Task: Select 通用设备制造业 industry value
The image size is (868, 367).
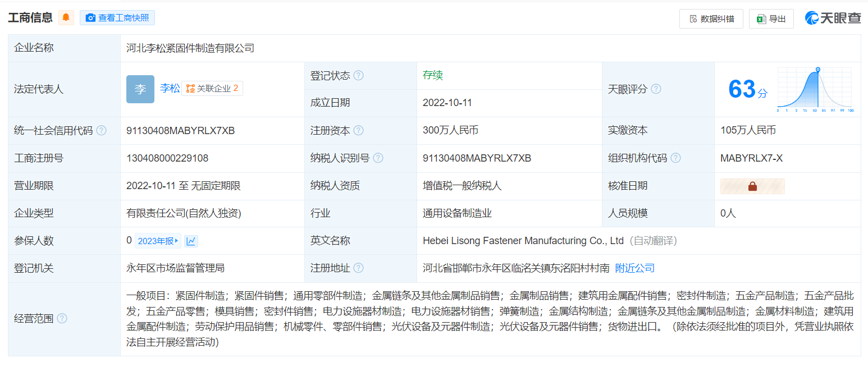Action: 457,213
